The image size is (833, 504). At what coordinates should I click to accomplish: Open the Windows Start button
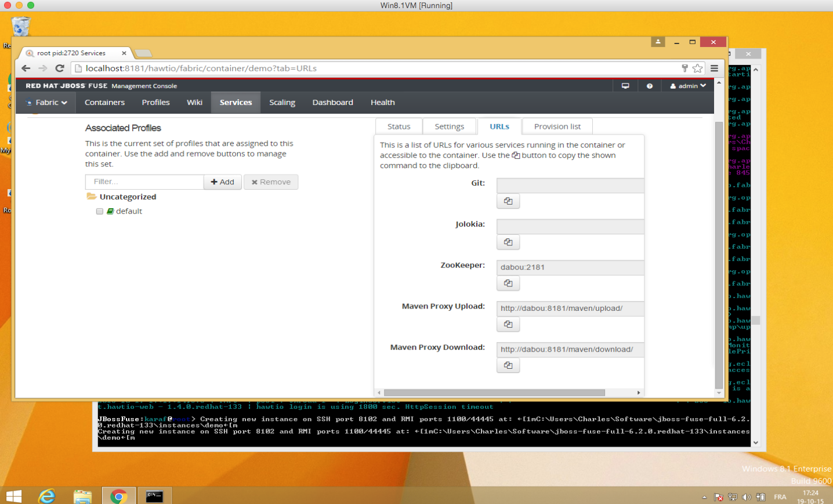pyautogui.click(x=13, y=496)
